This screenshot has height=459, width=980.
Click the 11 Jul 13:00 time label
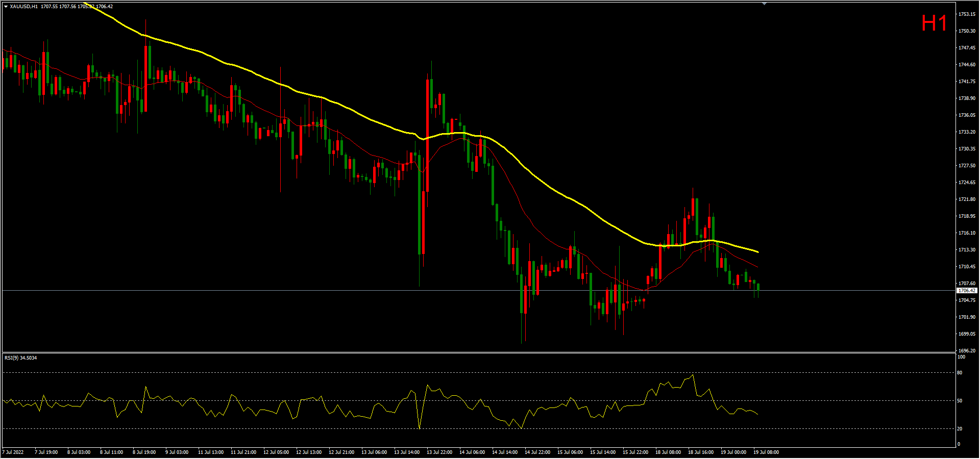pyautogui.click(x=210, y=452)
